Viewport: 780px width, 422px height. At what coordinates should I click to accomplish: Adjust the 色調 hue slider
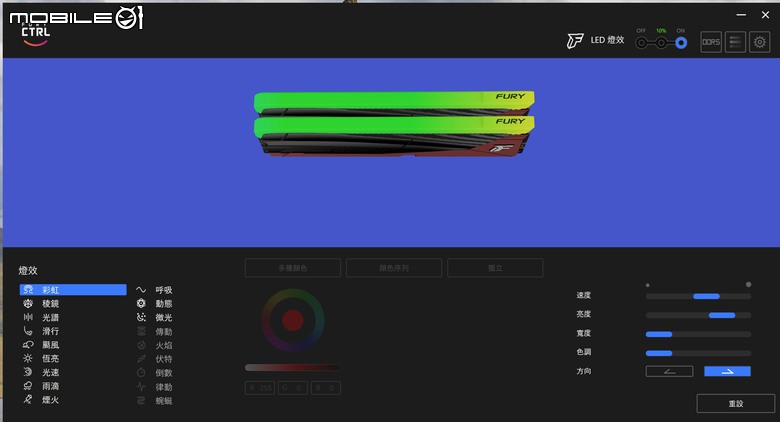click(x=698, y=353)
